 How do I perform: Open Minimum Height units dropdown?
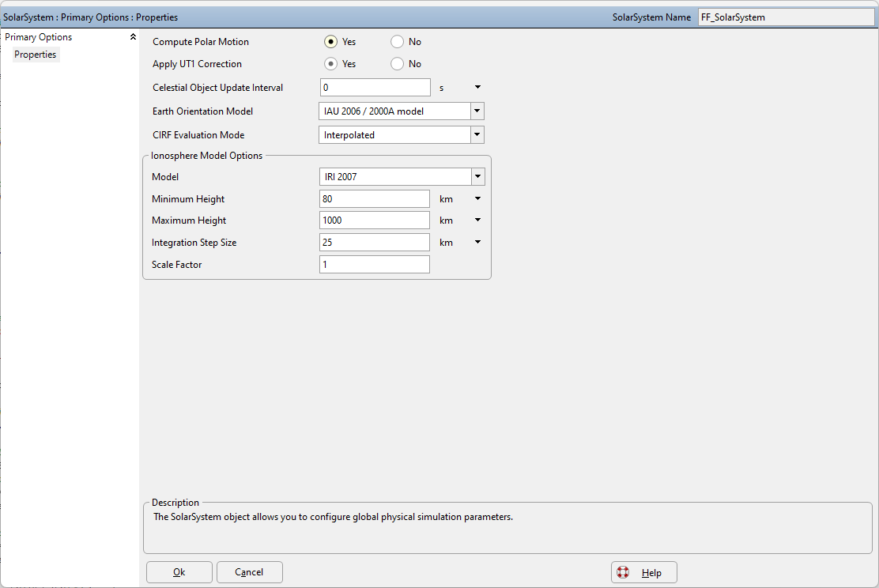(477, 198)
